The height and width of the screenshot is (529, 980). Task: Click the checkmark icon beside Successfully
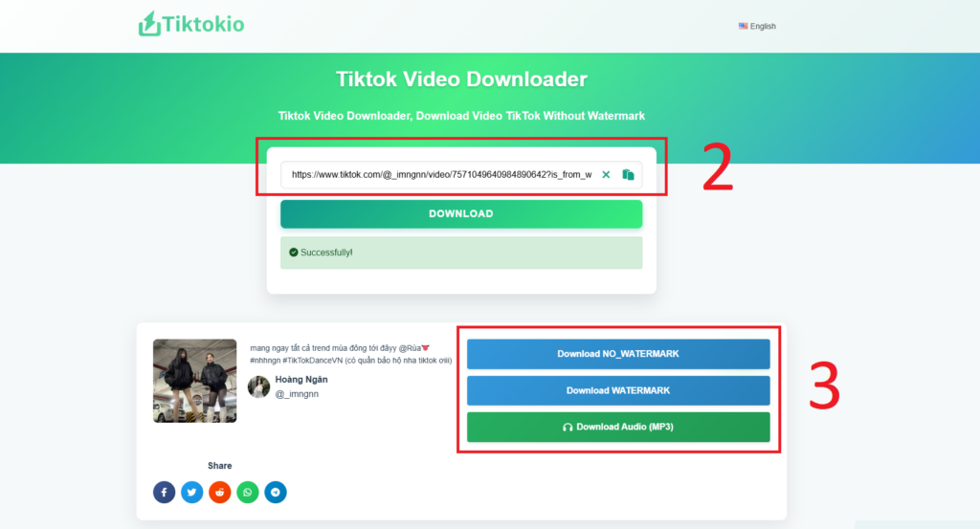pos(293,253)
